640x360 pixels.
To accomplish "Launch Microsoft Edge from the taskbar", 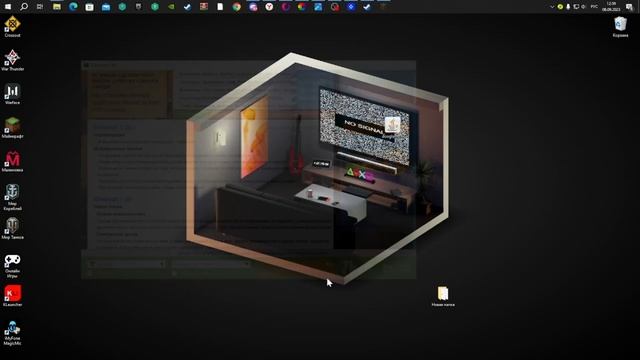I will [73, 7].
